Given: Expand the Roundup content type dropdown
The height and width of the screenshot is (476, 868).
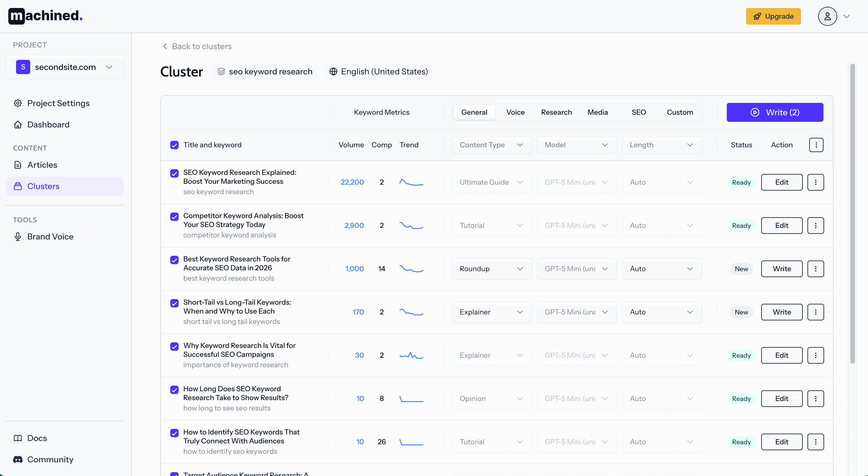Looking at the screenshot, I should [x=492, y=269].
